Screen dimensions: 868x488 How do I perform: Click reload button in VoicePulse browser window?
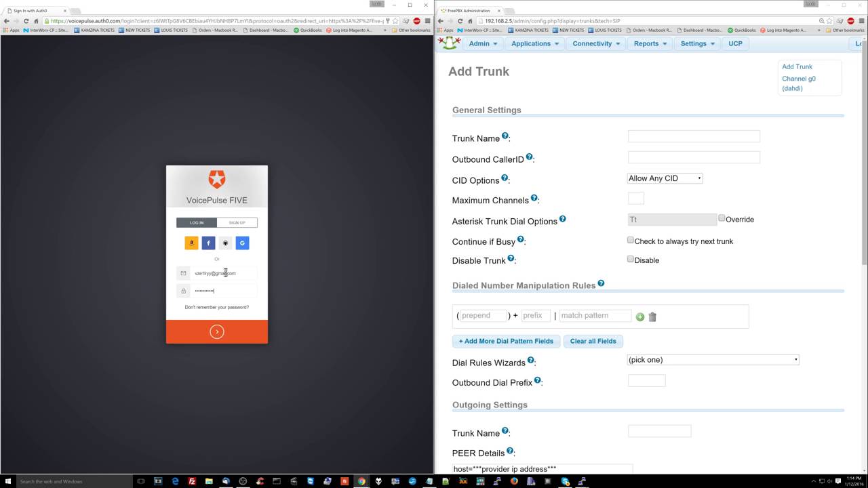[x=26, y=21]
